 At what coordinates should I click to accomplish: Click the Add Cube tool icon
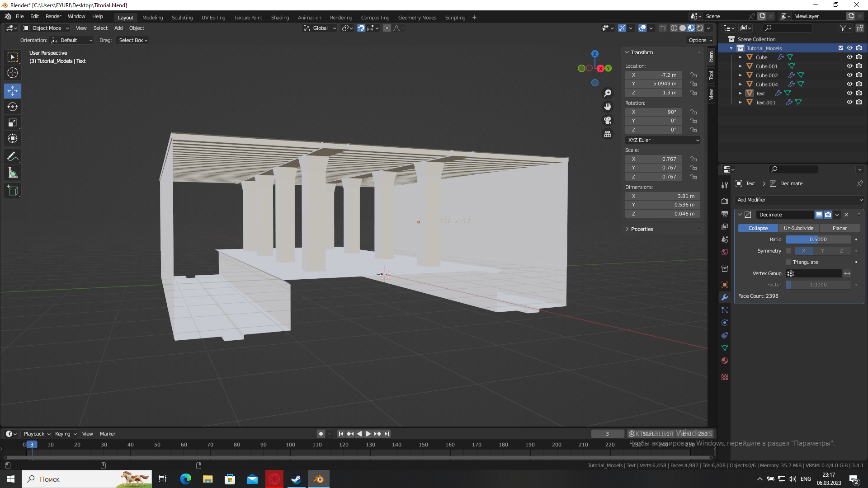13,191
